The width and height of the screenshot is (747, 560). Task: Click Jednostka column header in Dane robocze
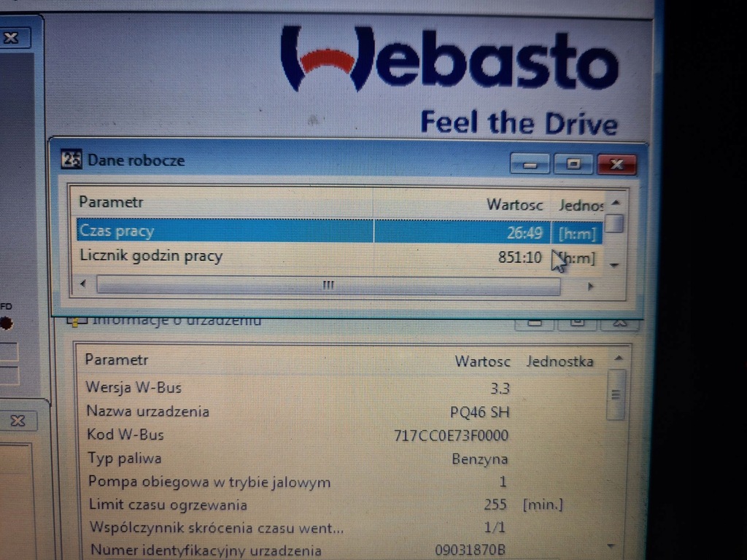[x=580, y=205]
